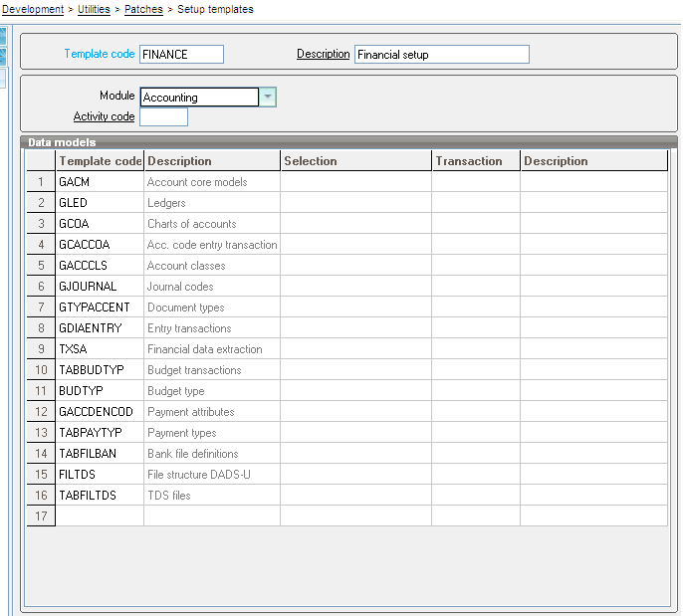Click the Selection cell in the GACM row
Screen dimensions: 683x616
355,181
